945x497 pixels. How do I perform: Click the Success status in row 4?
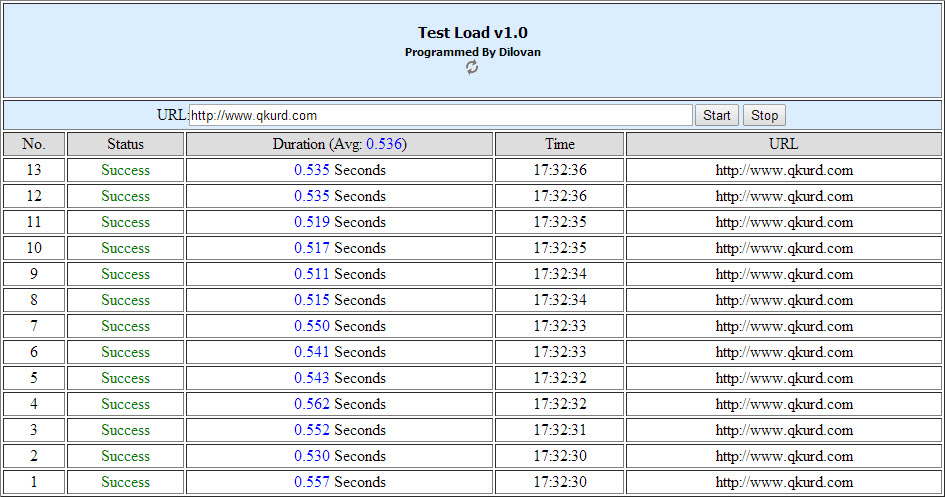click(x=125, y=404)
